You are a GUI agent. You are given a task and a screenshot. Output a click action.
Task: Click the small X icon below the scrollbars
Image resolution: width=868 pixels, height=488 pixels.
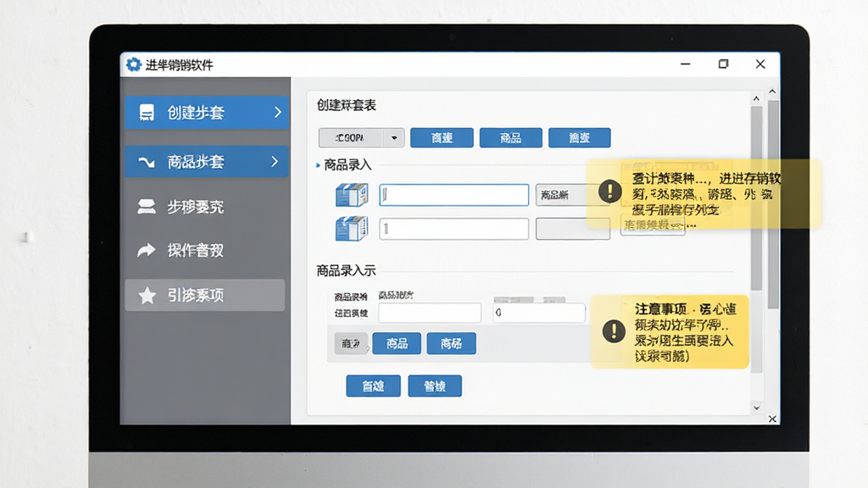click(x=772, y=419)
